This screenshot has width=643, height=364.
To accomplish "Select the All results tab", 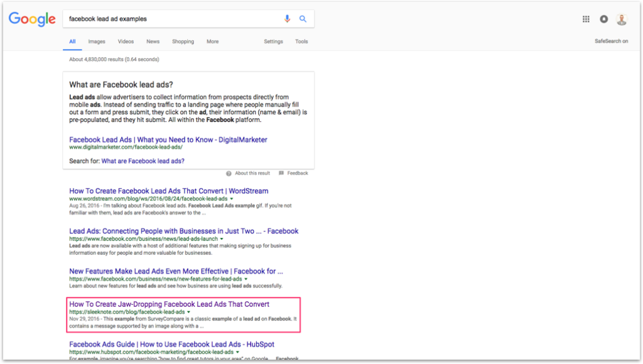I will tap(72, 41).
